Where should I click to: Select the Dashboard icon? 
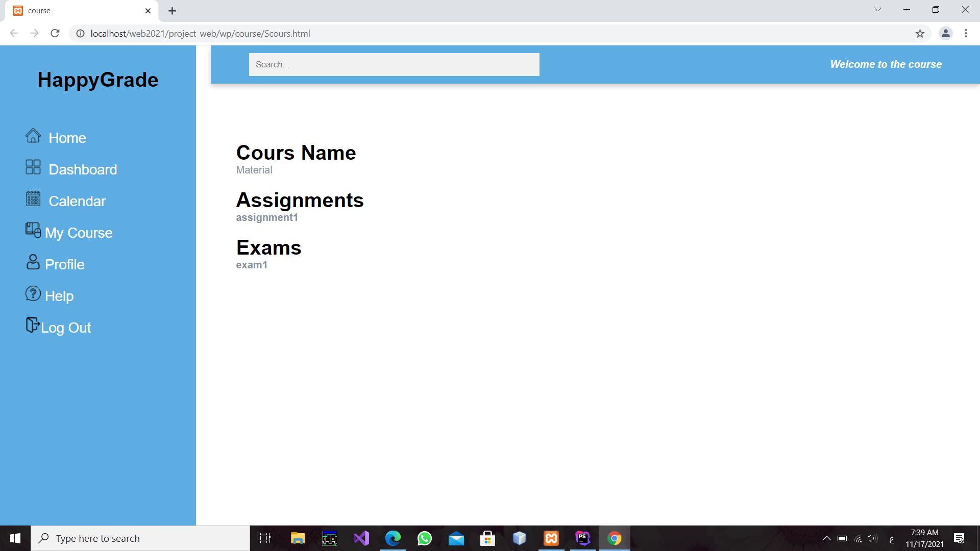33,167
